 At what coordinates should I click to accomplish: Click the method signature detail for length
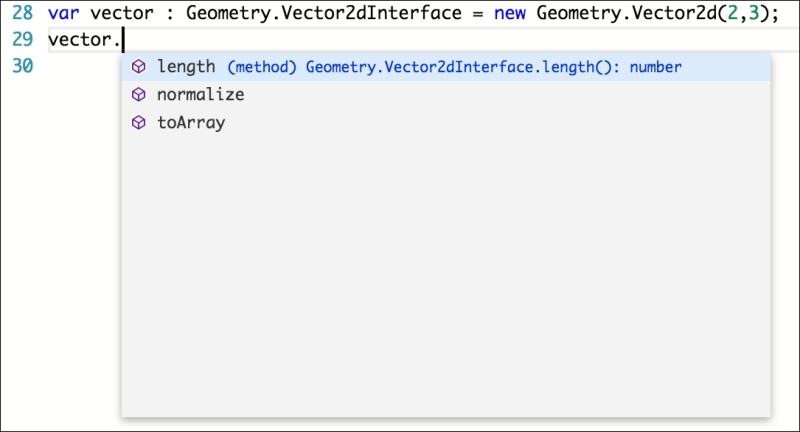[x=454, y=67]
